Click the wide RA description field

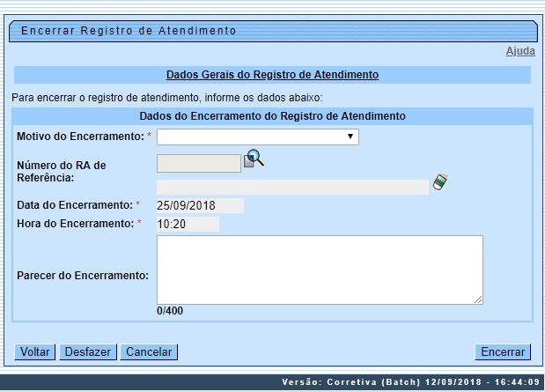click(292, 187)
